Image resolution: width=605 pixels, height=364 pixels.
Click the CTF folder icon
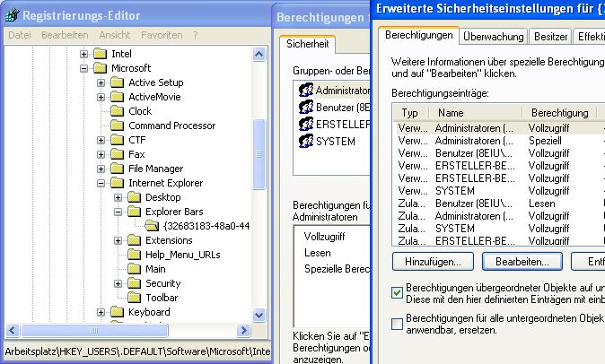(x=118, y=140)
